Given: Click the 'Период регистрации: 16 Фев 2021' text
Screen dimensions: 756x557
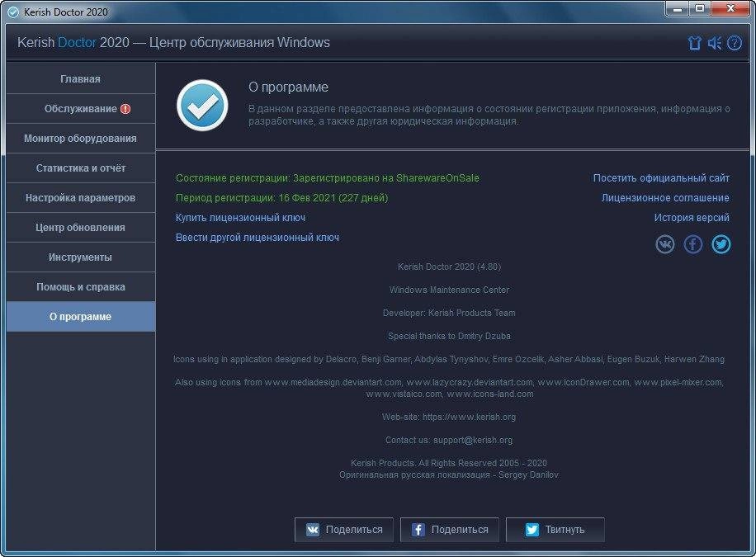Looking at the screenshot, I should 257,198.
